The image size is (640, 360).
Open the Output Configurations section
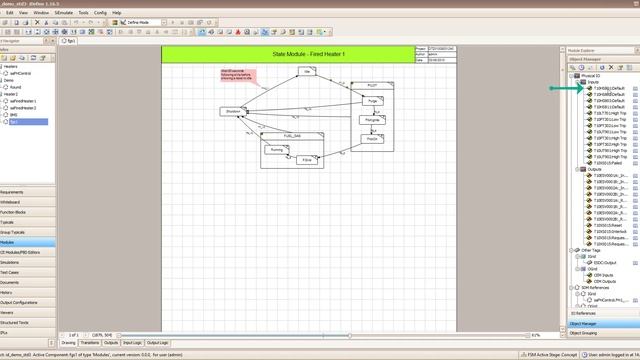pos(28,303)
